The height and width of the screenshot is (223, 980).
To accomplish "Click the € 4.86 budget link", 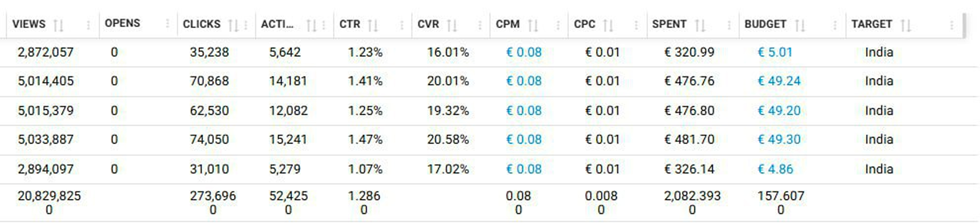I will pos(775,169).
